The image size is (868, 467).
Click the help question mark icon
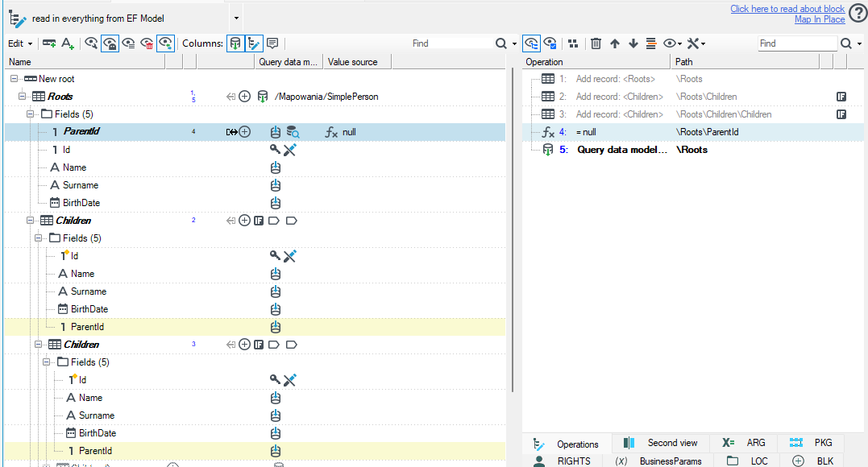coord(858,14)
